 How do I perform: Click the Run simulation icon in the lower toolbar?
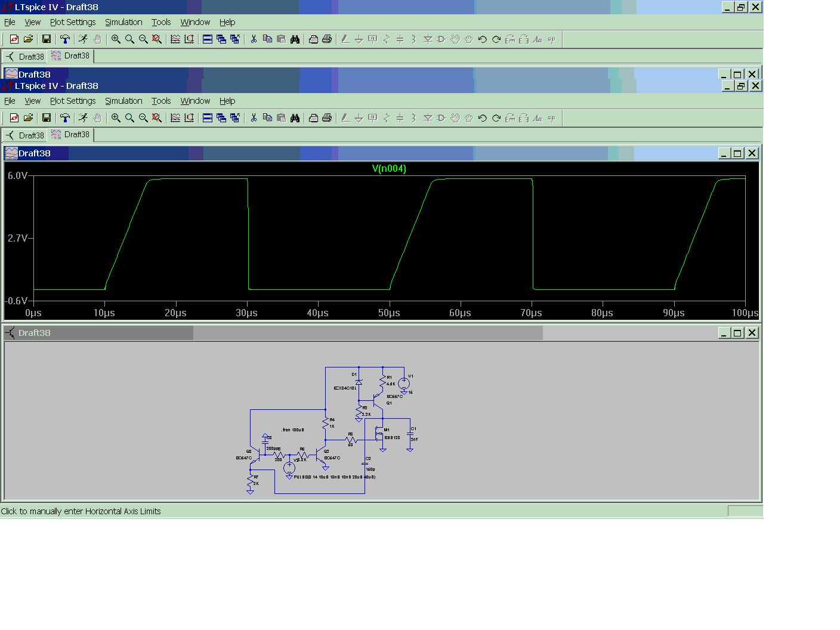[83, 118]
